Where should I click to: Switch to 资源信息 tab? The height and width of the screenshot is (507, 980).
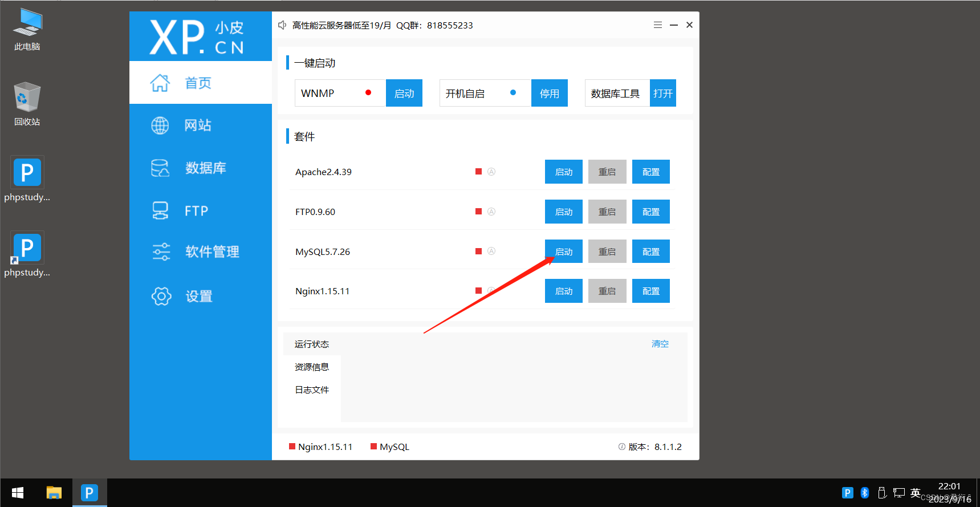click(x=312, y=367)
